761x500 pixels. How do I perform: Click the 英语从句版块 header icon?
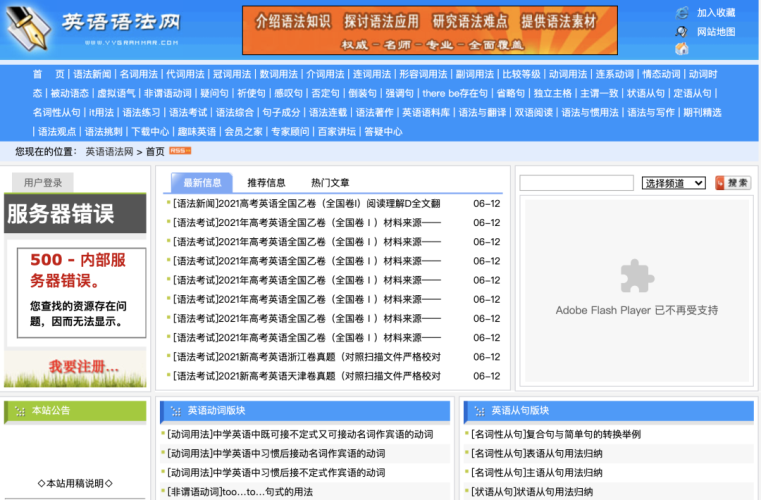(479, 411)
